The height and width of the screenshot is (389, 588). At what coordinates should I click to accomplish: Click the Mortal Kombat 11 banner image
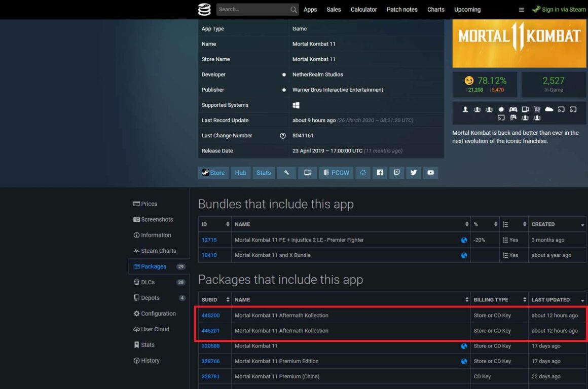(x=519, y=44)
